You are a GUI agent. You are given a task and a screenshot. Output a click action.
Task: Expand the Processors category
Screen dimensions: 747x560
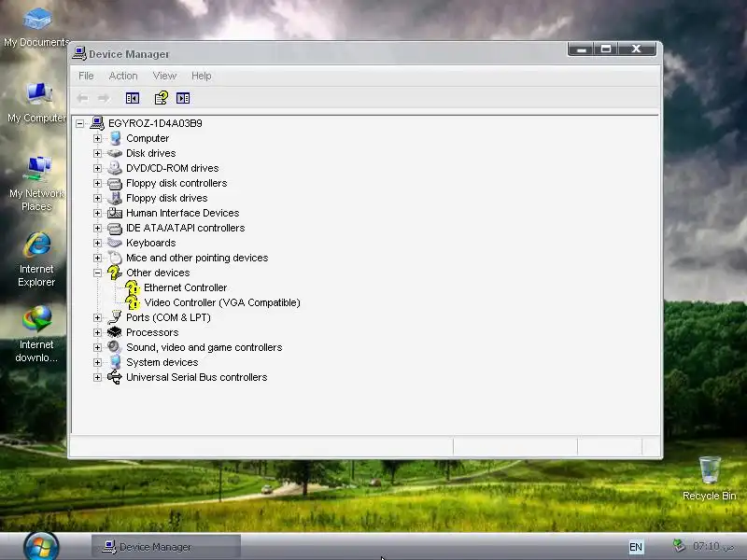click(98, 332)
